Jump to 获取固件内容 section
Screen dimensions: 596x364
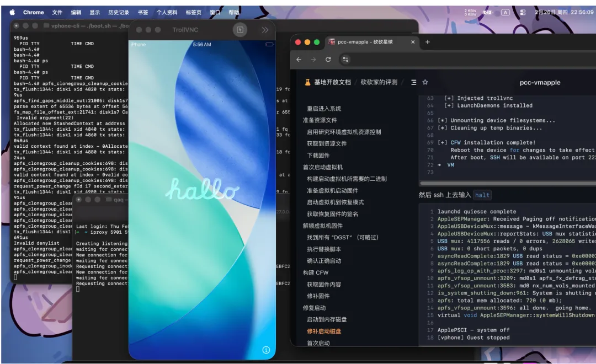click(324, 284)
